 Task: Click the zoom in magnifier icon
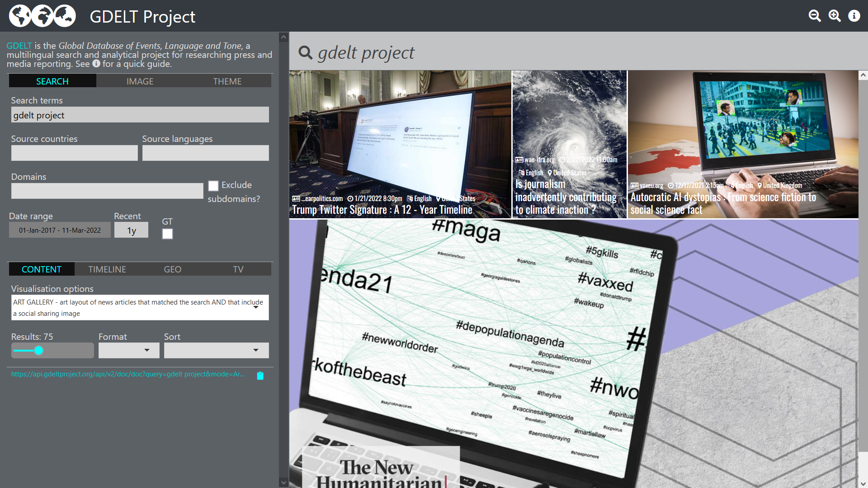[835, 16]
